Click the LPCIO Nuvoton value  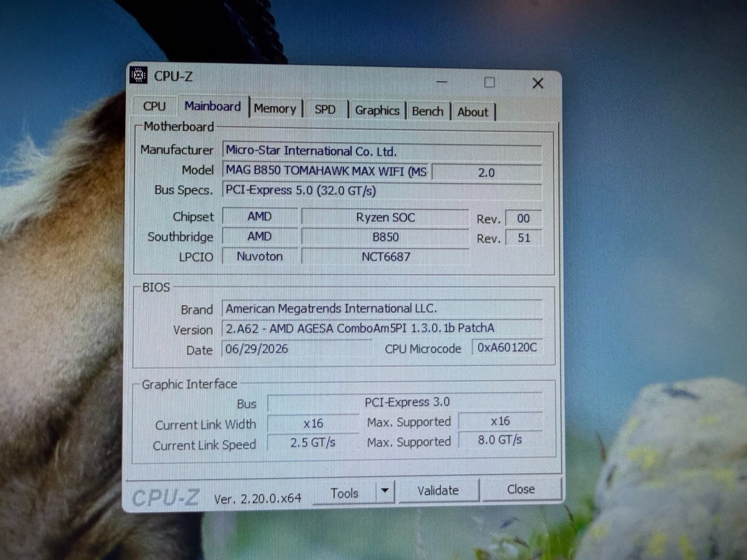point(260,256)
